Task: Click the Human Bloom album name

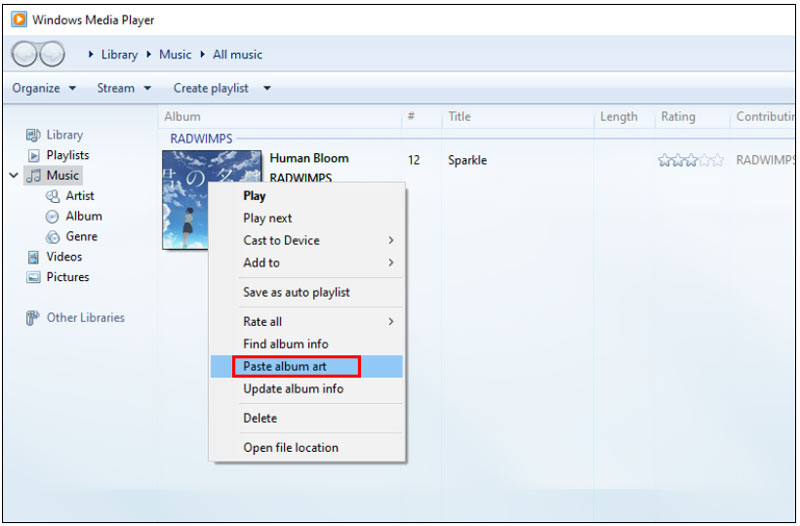Action: pyautogui.click(x=309, y=159)
